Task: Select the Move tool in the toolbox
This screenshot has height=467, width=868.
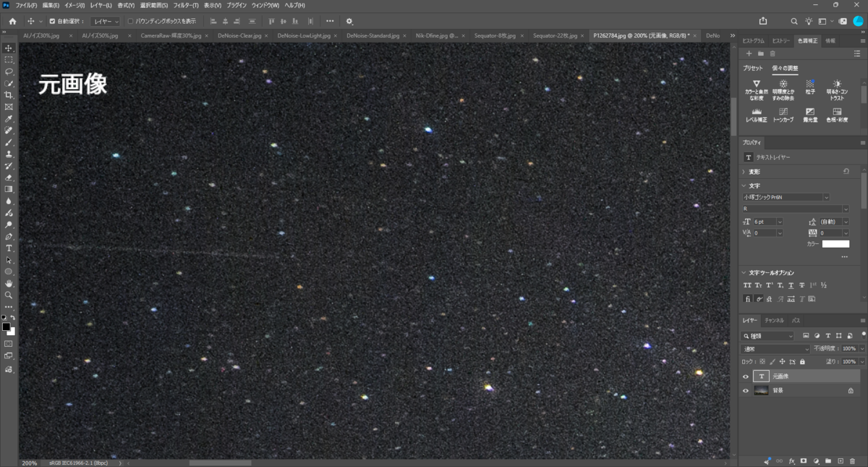Action: 9,48
